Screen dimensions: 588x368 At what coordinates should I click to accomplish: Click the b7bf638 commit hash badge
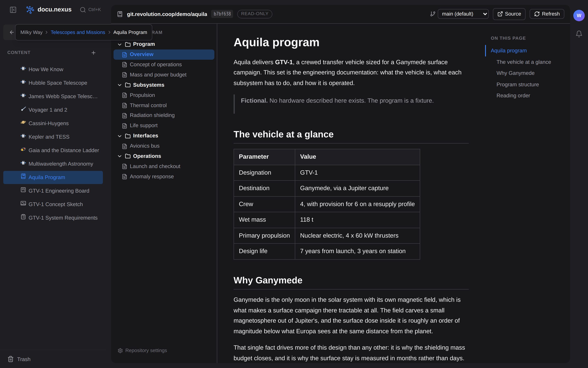coord(222,14)
